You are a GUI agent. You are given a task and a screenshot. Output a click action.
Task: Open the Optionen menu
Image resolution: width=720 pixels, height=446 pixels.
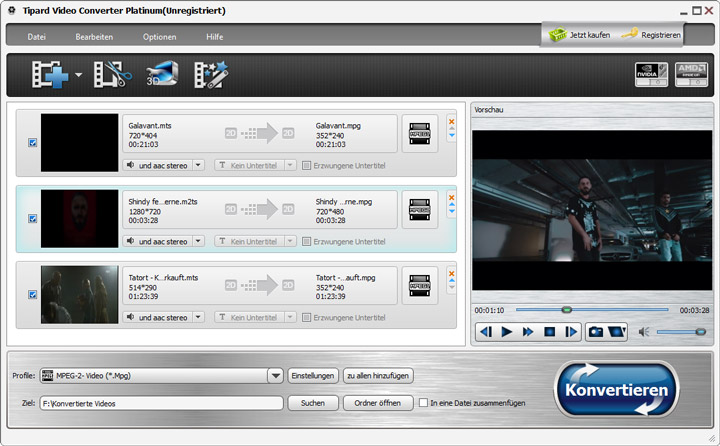point(159,37)
